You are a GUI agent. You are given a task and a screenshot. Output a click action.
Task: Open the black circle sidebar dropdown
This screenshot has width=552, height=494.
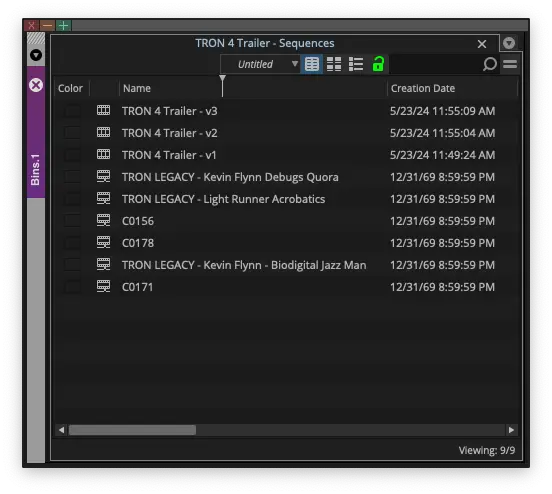coord(36,55)
